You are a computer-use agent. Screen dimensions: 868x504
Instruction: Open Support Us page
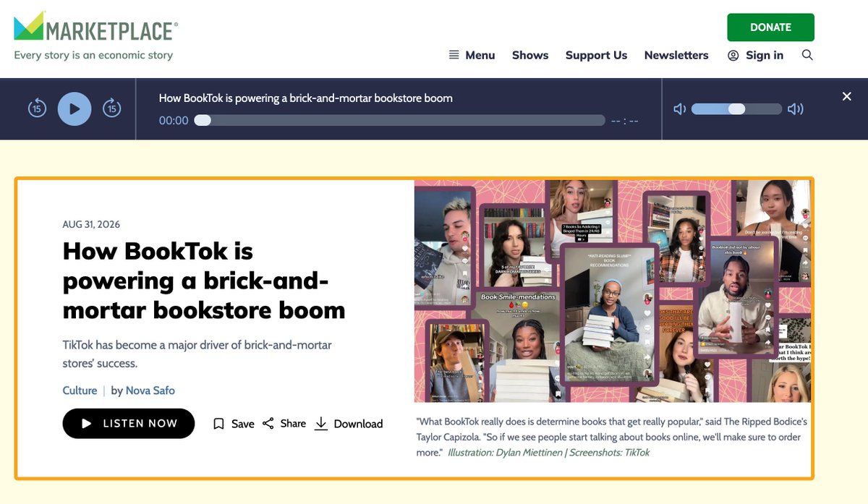[x=596, y=55]
